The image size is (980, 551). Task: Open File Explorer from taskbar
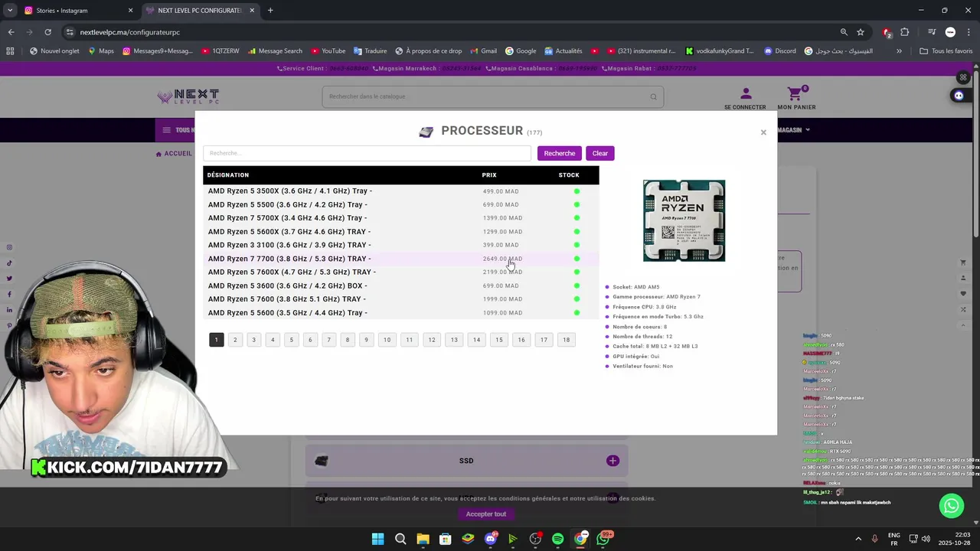(x=423, y=539)
